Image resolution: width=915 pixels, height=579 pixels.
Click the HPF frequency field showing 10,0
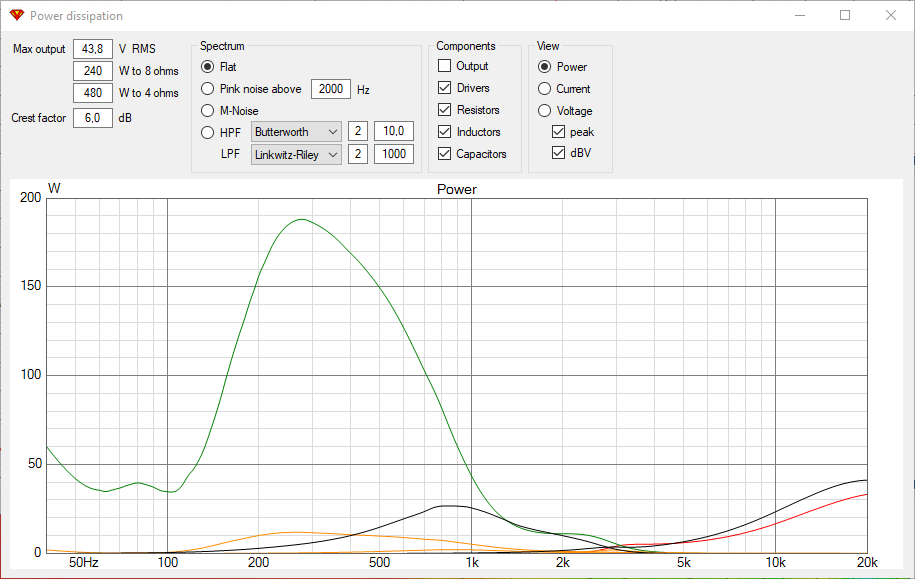pyautogui.click(x=394, y=131)
